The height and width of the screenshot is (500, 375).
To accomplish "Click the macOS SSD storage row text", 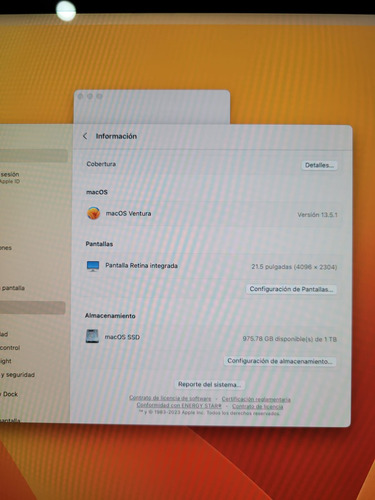I will [x=122, y=337].
